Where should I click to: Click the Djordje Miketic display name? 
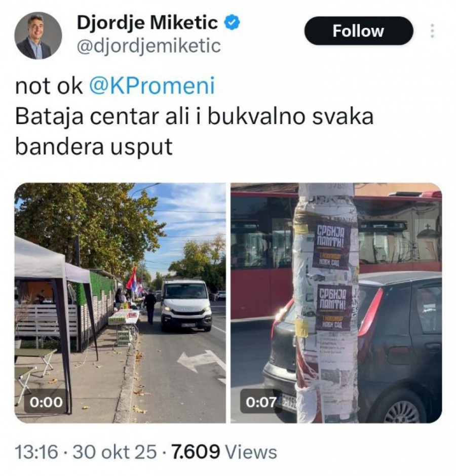click(147, 23)
